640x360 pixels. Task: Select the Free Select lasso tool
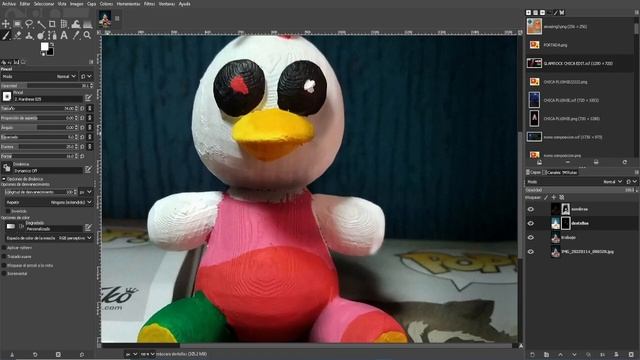[x=29, y=24]
